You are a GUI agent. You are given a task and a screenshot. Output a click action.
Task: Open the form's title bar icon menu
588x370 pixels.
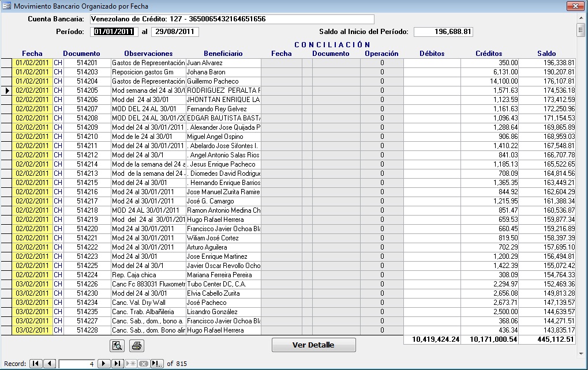point(6,6)
